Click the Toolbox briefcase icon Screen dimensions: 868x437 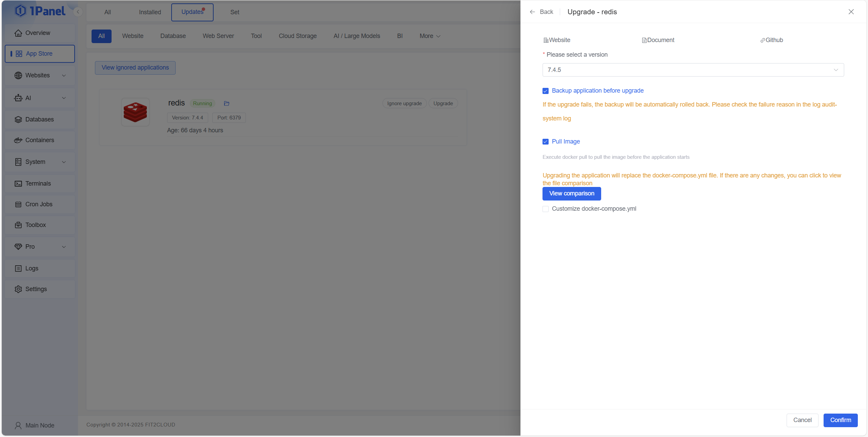pos(18,225)
